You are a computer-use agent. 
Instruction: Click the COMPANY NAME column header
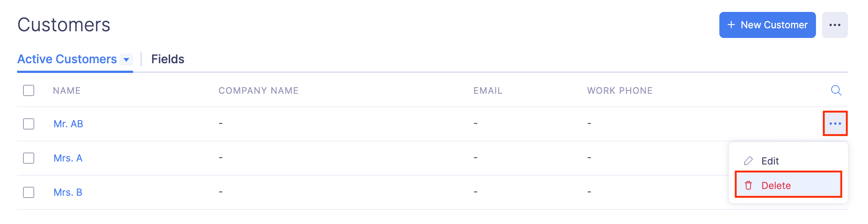[258, 90]
